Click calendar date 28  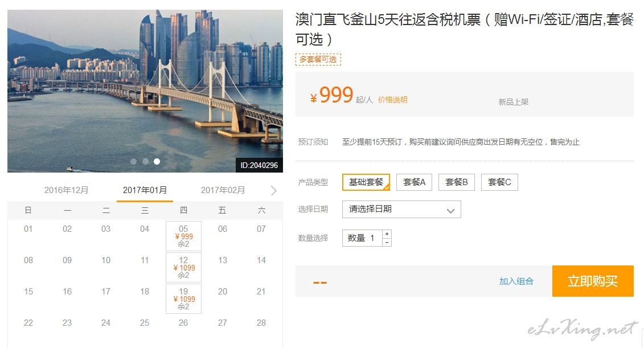[261, 323]
